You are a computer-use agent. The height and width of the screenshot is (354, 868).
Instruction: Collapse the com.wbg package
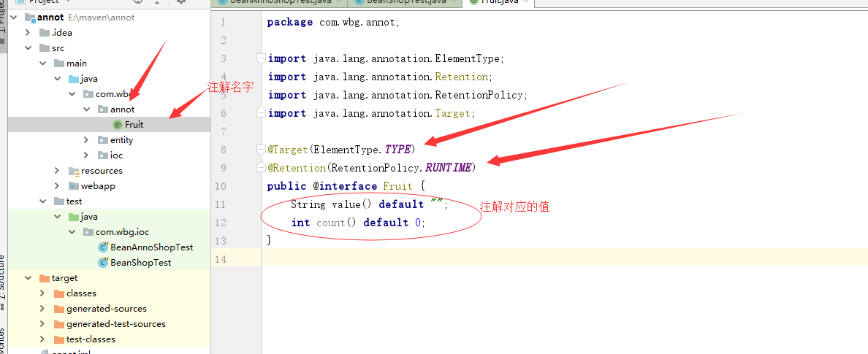(72, 94)
